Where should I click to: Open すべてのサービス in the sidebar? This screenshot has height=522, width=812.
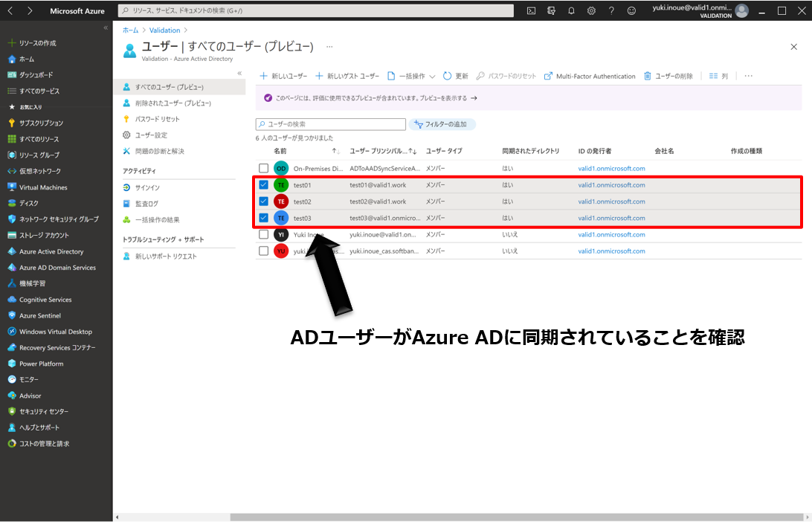(x=33, y=91)
